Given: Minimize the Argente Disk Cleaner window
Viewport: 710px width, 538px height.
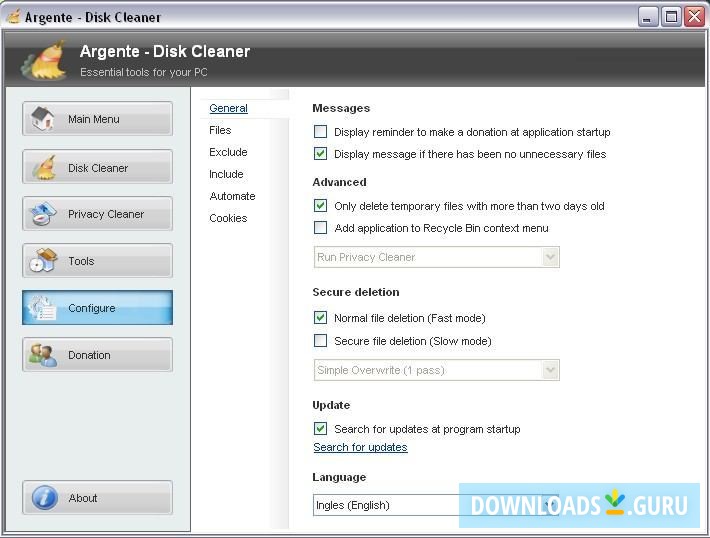Looking at the screenshot, I should [x=648, y=18].
